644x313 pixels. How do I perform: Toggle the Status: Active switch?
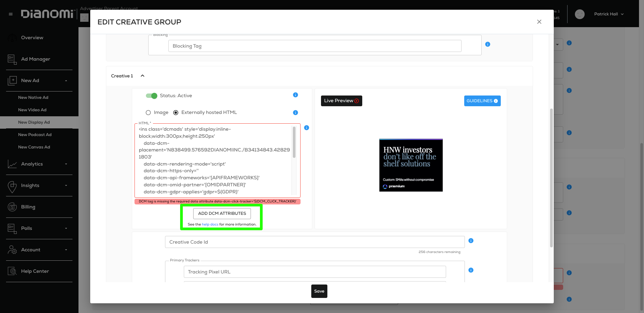click(152, 96)
